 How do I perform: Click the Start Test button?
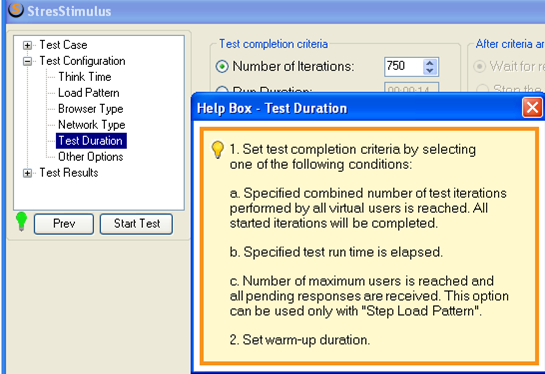pyautogui.click(x=136, y=224)
